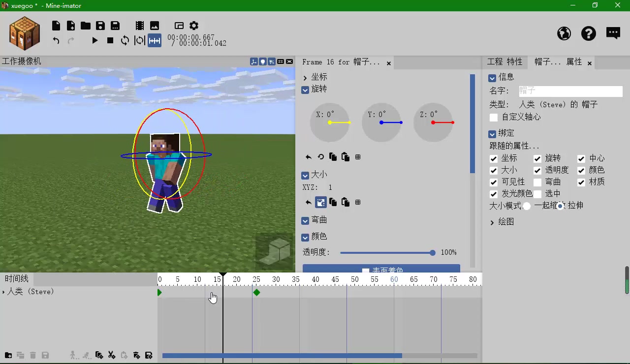Image resolution: width=630 pixels, height=364 pixels.
Task: Toggle the secondary view window icon
Action: (179, 26)
